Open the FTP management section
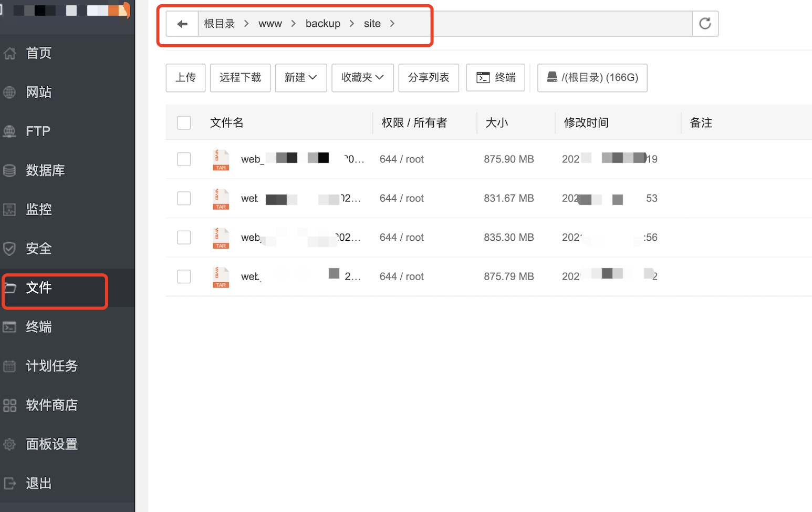The width and height of the screenshot is (812, 512). [x=38, y=131]
